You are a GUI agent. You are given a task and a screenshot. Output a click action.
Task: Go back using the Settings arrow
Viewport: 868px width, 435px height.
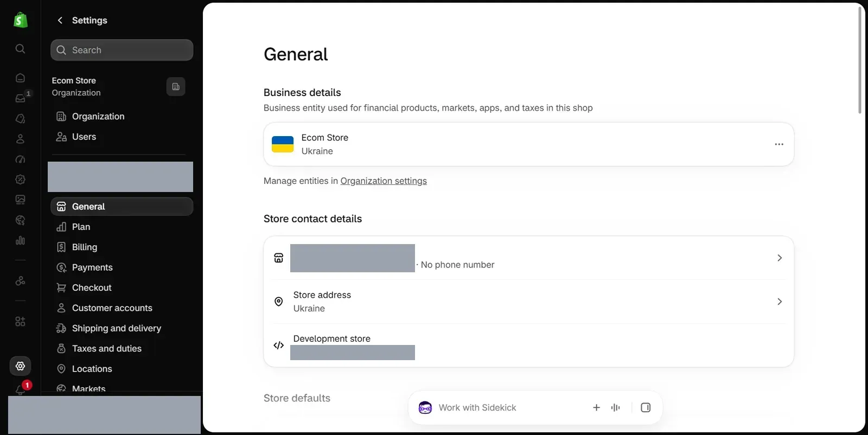point(60,20)
